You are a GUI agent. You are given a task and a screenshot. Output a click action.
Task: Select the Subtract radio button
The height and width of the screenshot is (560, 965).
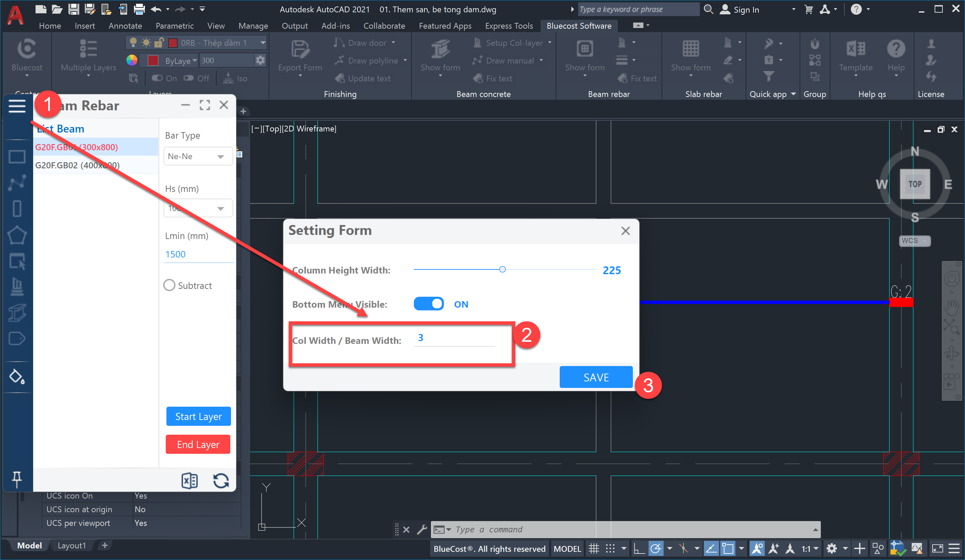click(x=169, y=285)
